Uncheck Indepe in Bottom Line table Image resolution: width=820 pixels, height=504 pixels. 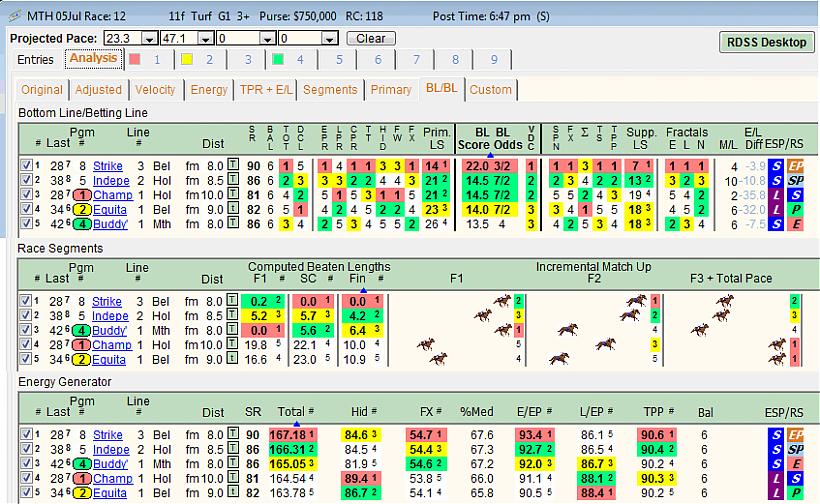[x=25, y=180]
